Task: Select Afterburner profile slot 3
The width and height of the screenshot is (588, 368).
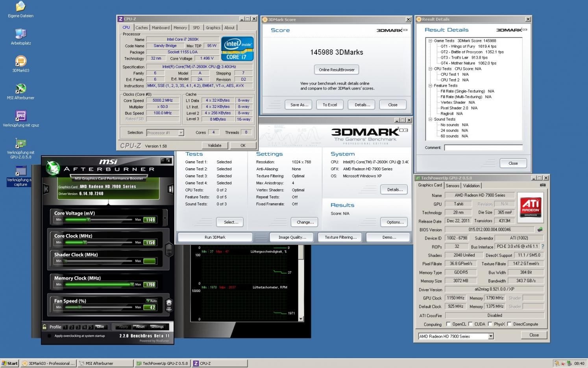Action: 78,327
